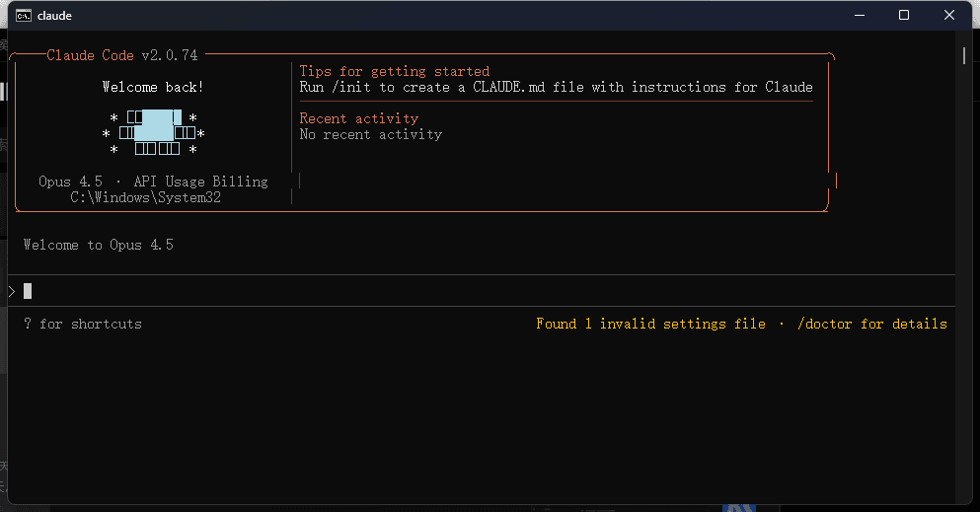
Task: Click the "Found 1 invalid settings file" warning
Action: (650, 324)
